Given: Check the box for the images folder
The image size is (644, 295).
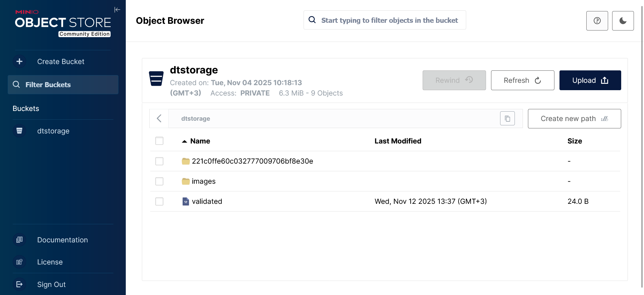Looking at the screenshot, I should [159, 181].
